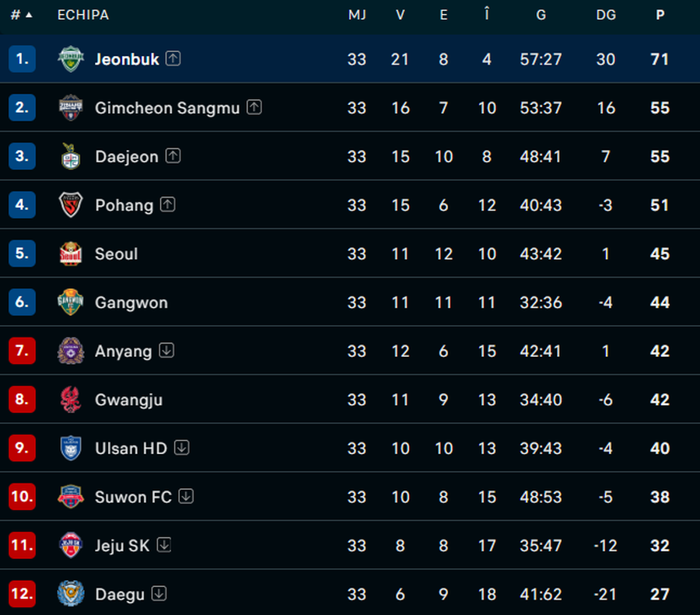Image resolution: width=700 pixels, height=615 pixels.
Task: Click the Ulsan HD shield crest
Action: coord(71,449)
